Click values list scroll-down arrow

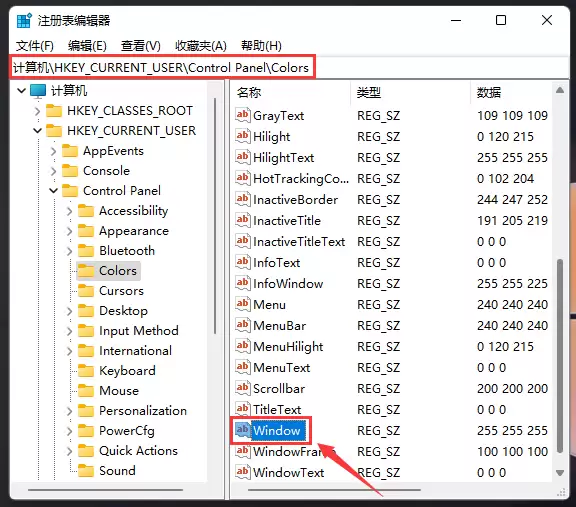[x=560, y=473]
